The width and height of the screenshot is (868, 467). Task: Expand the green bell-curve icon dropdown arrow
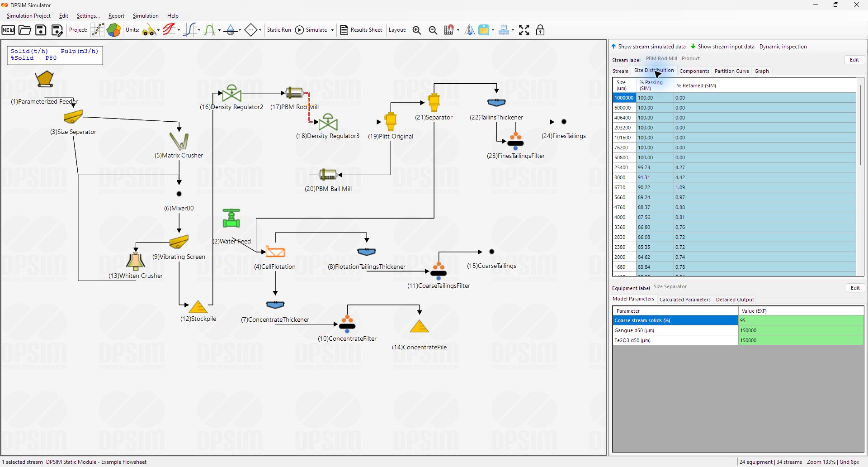[219, 30]
